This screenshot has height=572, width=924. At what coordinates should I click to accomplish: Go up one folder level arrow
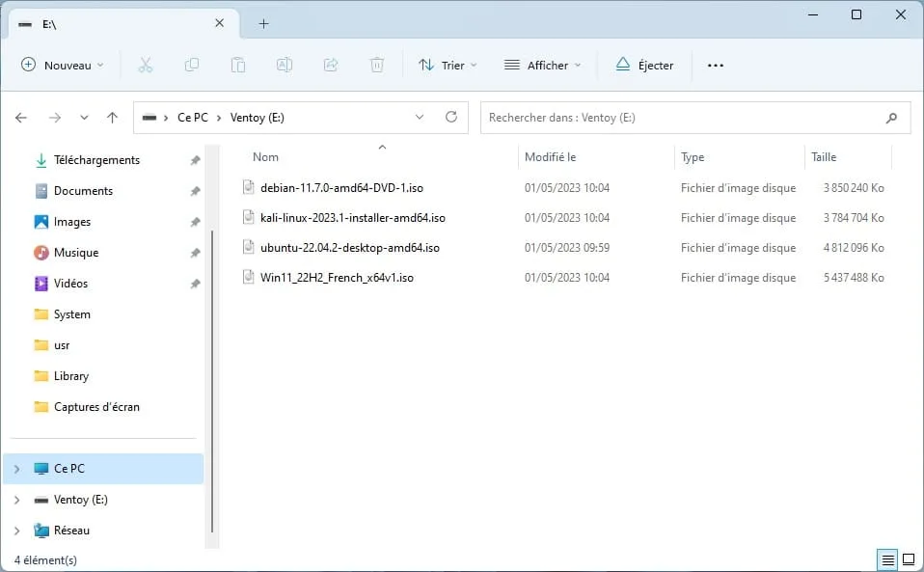tap(112, 118)
